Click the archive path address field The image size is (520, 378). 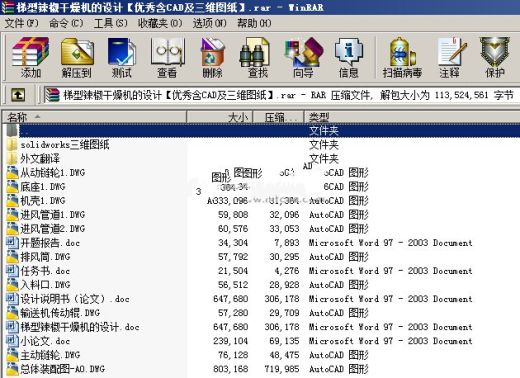282,95
